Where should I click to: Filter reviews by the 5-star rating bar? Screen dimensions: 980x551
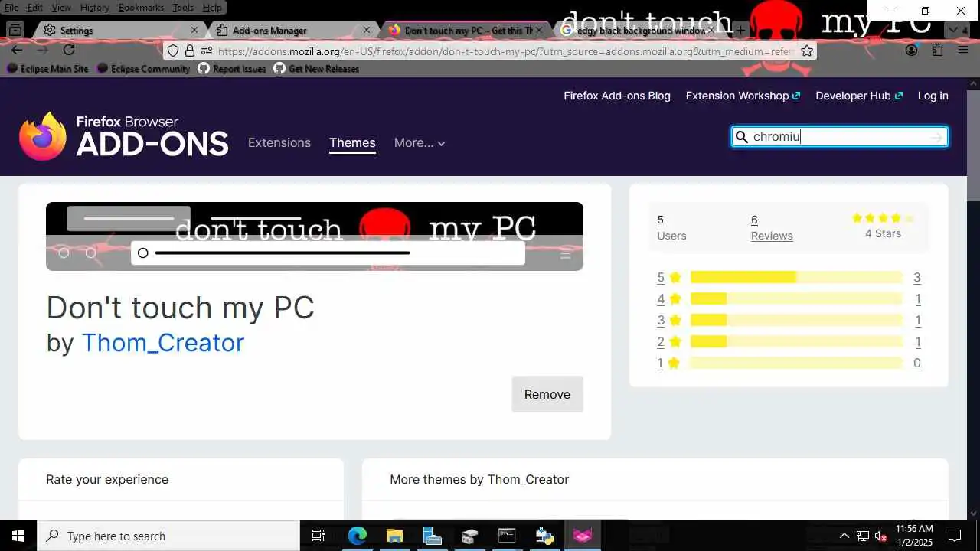click(x=796, y=277)
